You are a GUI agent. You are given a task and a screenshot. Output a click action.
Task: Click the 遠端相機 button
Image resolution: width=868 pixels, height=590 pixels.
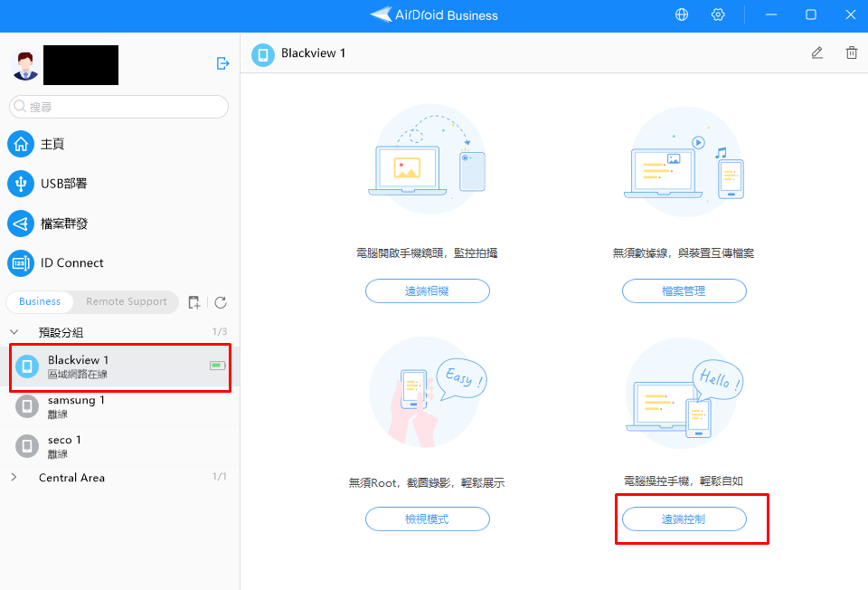[x=428, y=290]
